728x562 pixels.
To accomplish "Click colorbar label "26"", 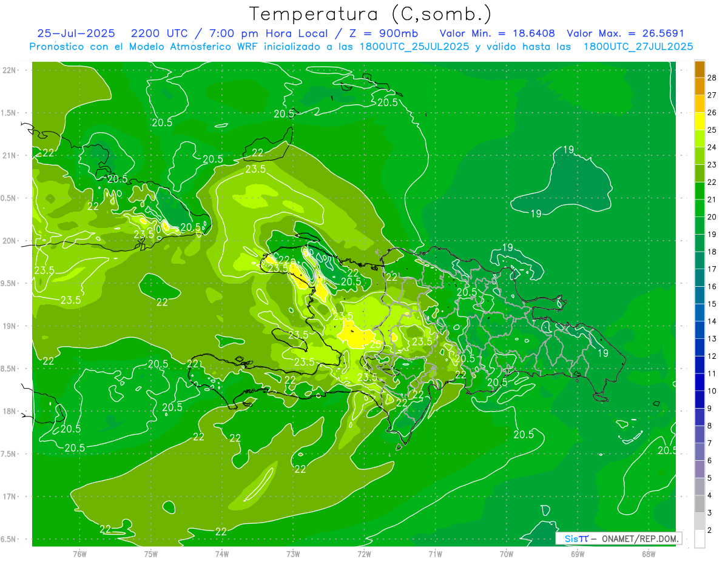I will tap(712, 113).
